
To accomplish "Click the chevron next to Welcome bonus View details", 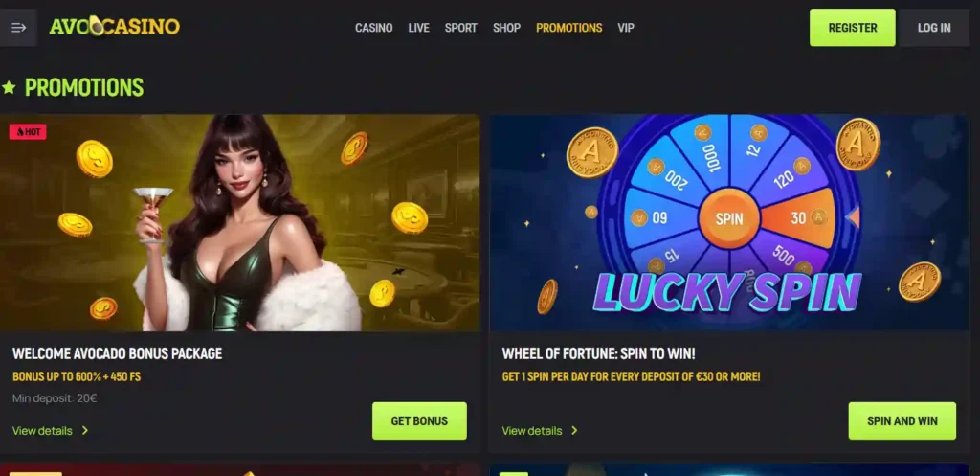I will click(85, 430).
